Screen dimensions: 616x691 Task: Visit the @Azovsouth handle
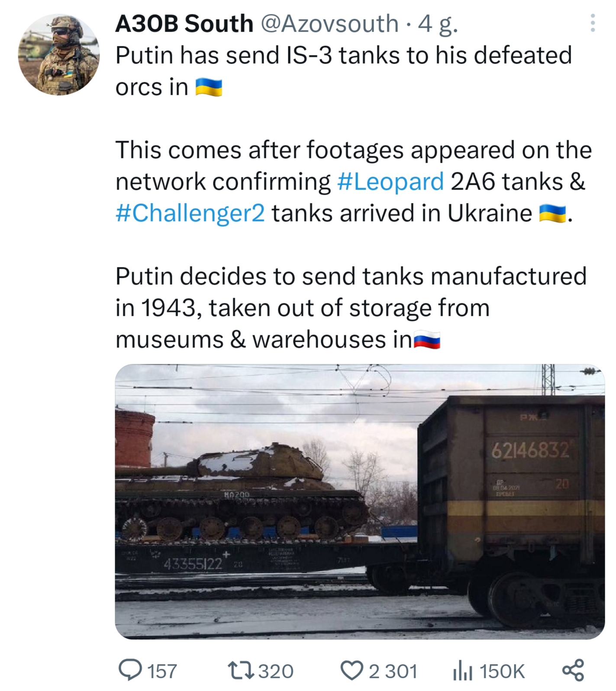pos(329,23)
